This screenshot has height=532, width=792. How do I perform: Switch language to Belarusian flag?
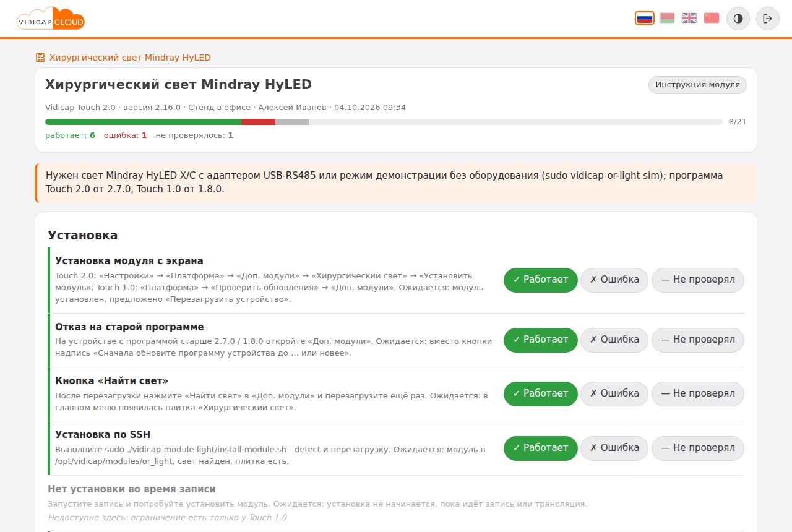click(x=667, y=18)
